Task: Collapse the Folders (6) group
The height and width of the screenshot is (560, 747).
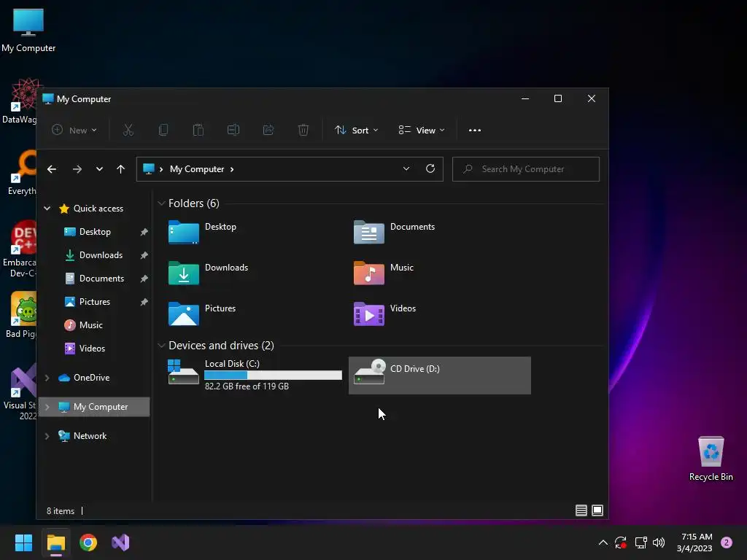Action: (x=161, y=203)
